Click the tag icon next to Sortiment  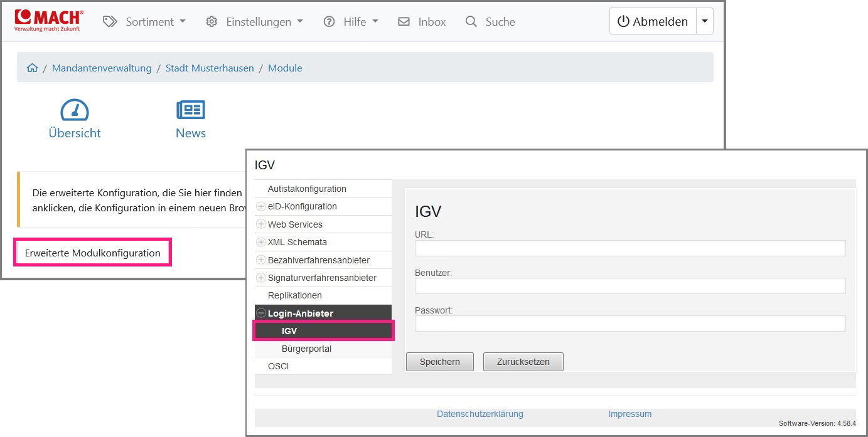tap(110, 21)
